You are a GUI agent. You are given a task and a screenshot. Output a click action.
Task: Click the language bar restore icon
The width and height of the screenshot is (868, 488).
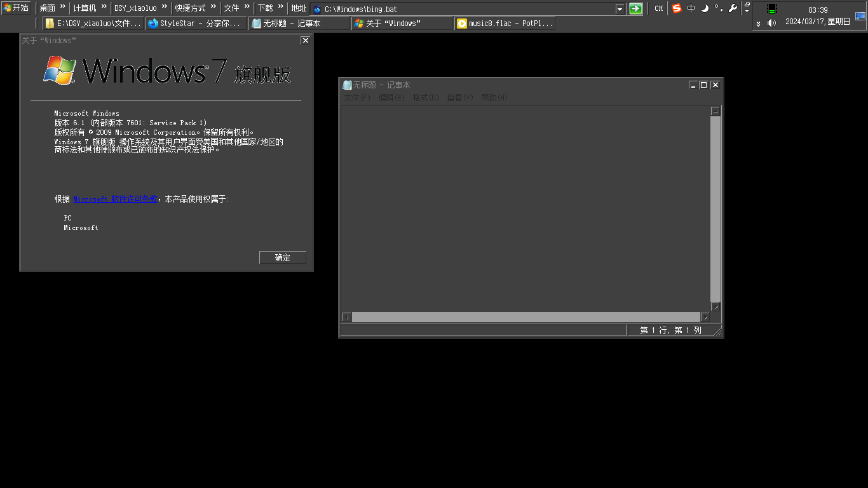[x=747, y=4]
